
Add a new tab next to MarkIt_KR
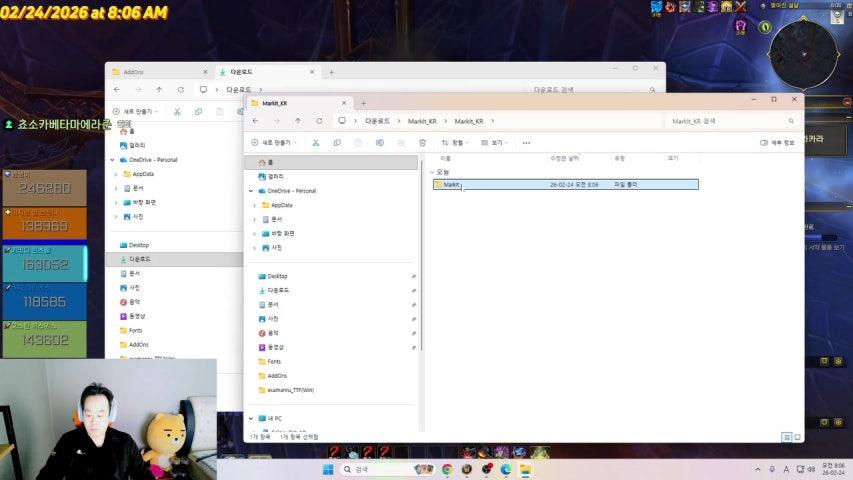pyautogui.click(x=363, y=103)
